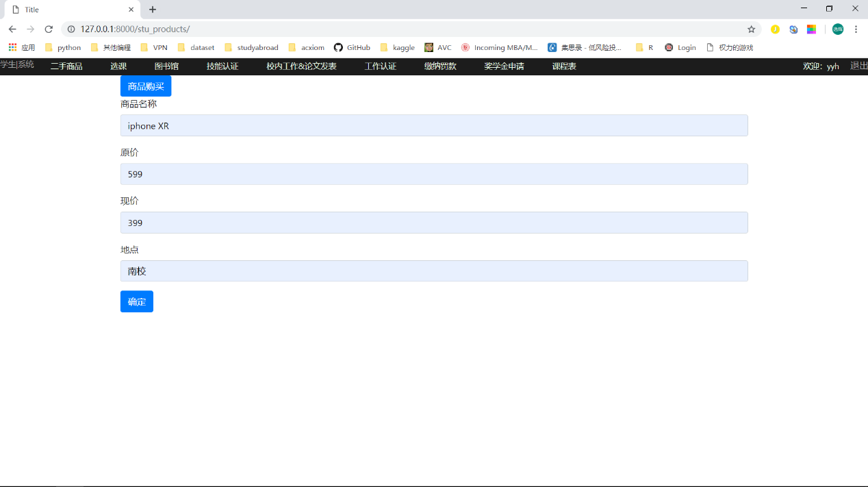Click the 原价 field showing 599
This screenshot has width=868, height=487.
coord(434,174)
